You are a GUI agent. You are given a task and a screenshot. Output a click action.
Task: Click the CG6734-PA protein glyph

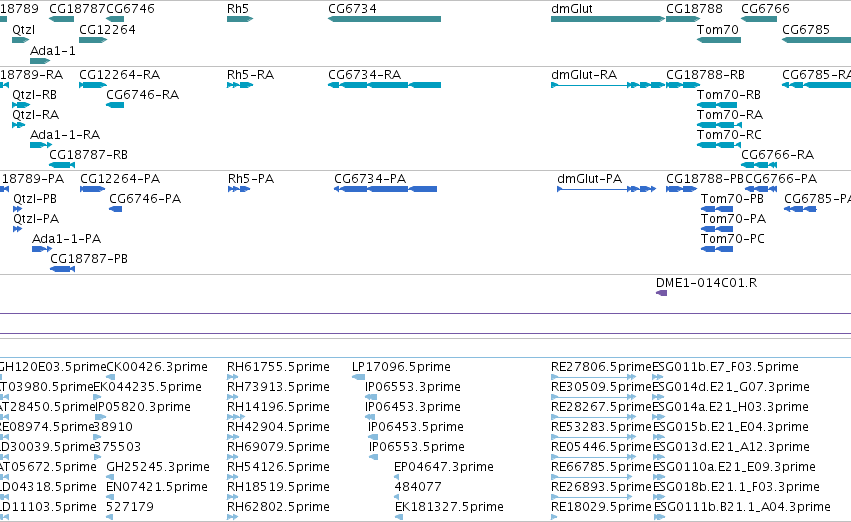click(x=385, y=189)
